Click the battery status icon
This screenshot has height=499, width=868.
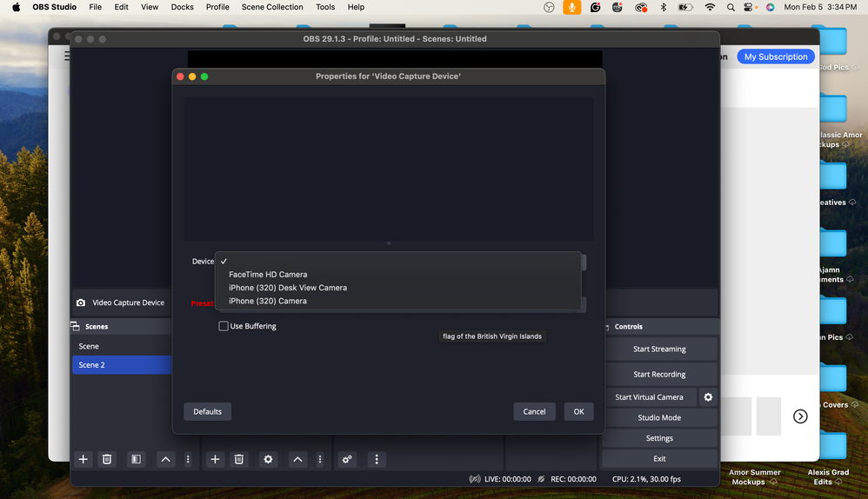(685, 7)
